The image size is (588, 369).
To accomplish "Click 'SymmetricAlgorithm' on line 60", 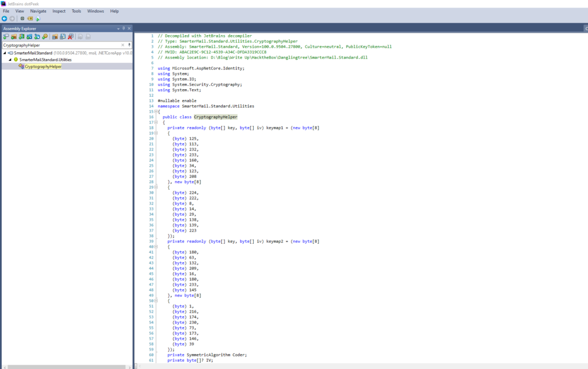I will (208, 355).
